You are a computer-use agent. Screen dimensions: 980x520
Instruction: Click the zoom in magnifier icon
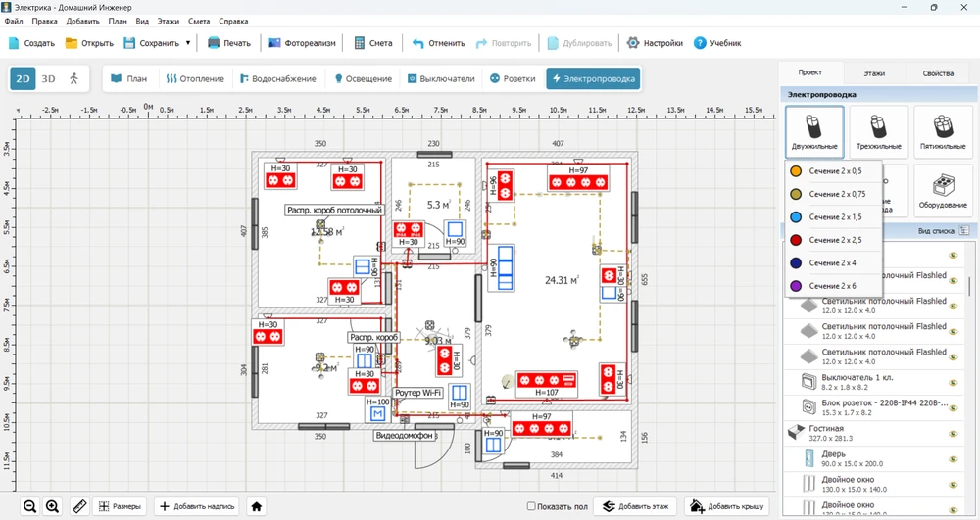(x=53, y=506)
